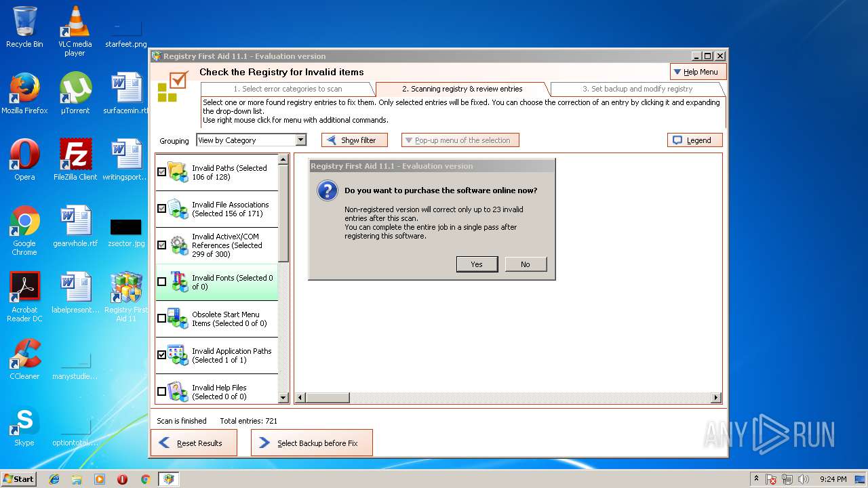Click the Registry First Aid header logo

coord(173,87)
